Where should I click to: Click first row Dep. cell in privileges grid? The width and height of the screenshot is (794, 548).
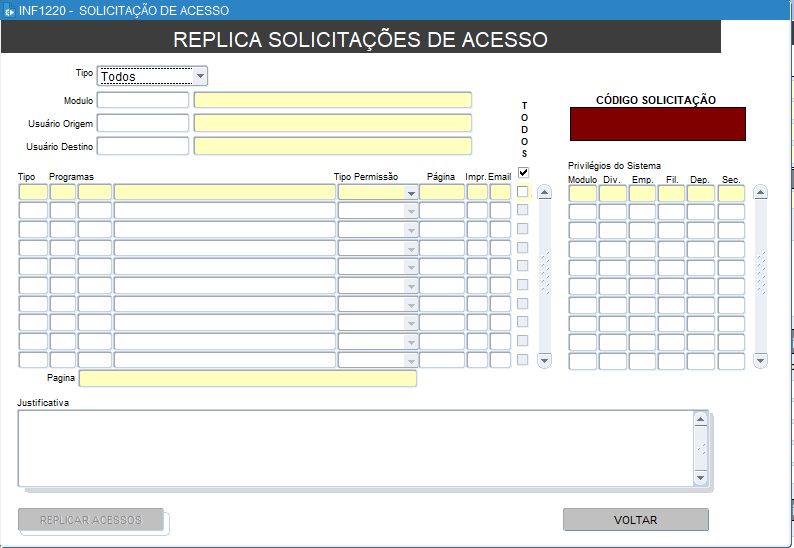(x=701, y=193)
